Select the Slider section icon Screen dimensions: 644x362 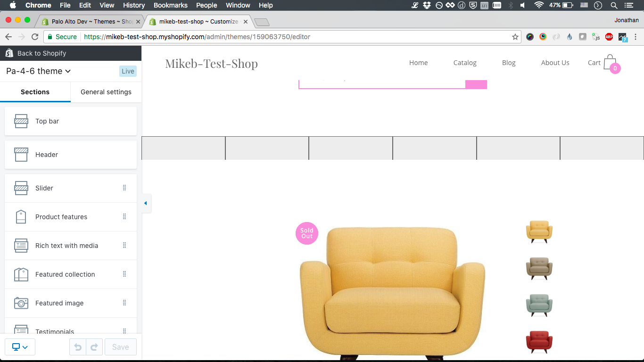point(21,188)
